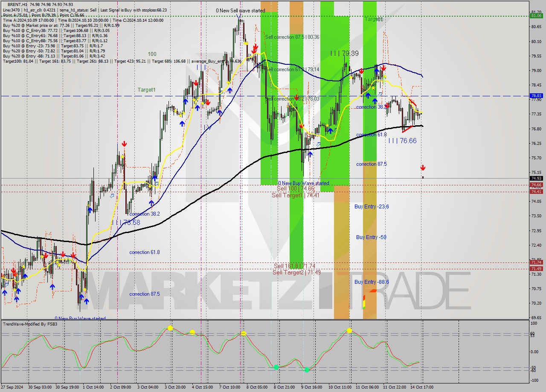Click the 'Sell correction 38.2 | 78.03' label
Screen dimensions: 546x392
[292, 99]
